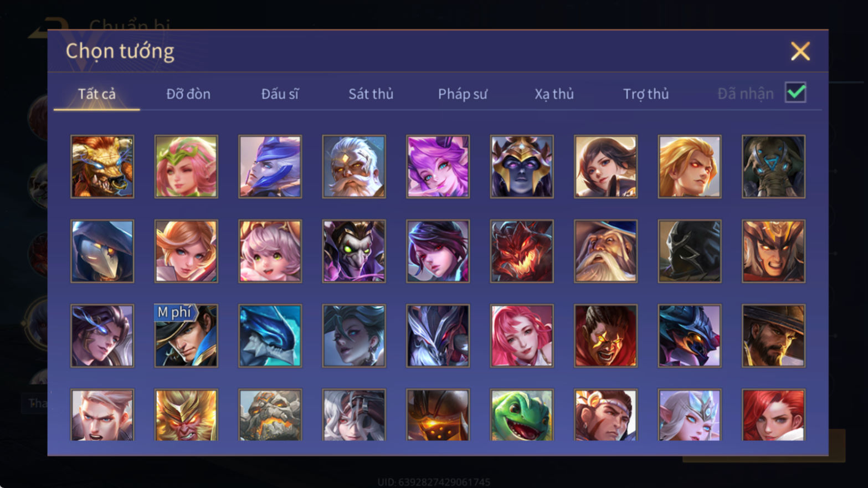Select the elephant hero portrait
Image resolution: width=868 pixels, height=488 pixels.
pos(773,167)
